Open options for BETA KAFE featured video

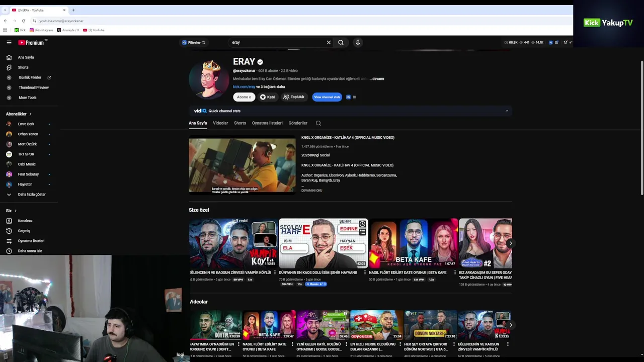coord(455,273)
